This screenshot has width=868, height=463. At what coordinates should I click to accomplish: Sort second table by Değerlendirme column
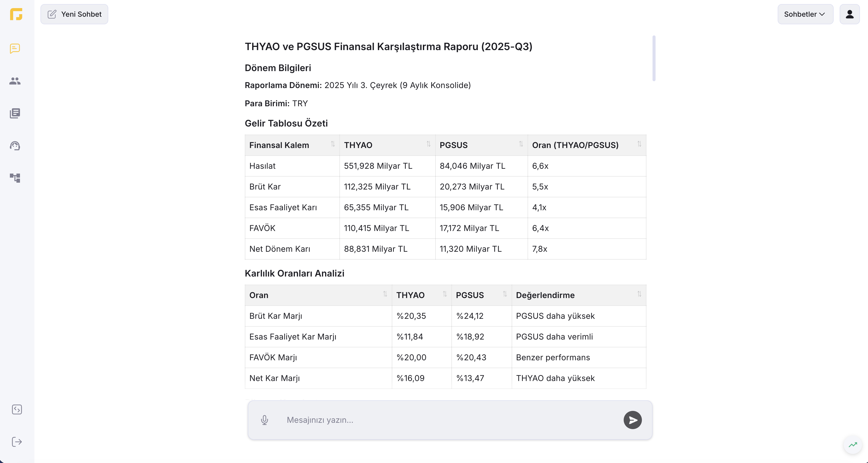click(x=639, y=294)
